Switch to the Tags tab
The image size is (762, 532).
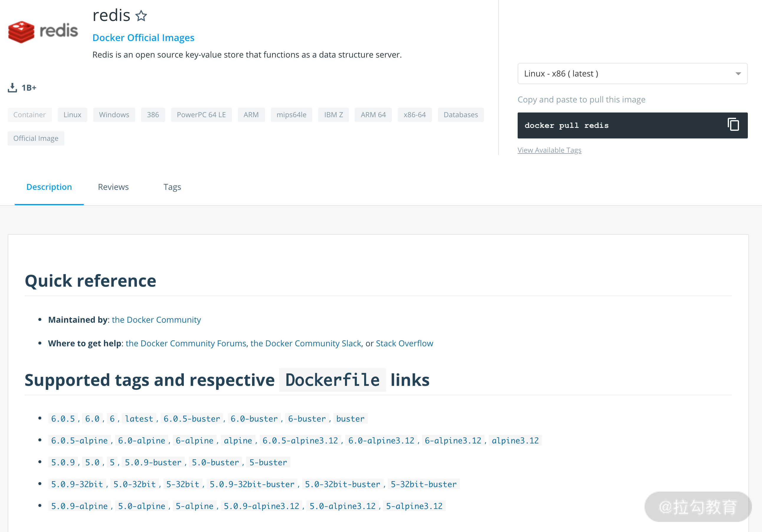pyautogui.click(x=172, y=187)
